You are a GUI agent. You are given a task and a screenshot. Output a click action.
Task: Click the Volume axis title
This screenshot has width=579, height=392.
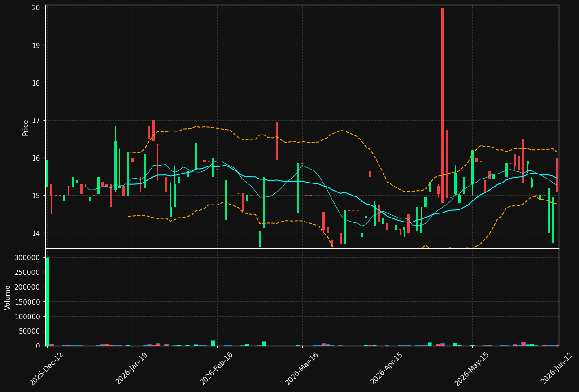(x=8, y=297)
